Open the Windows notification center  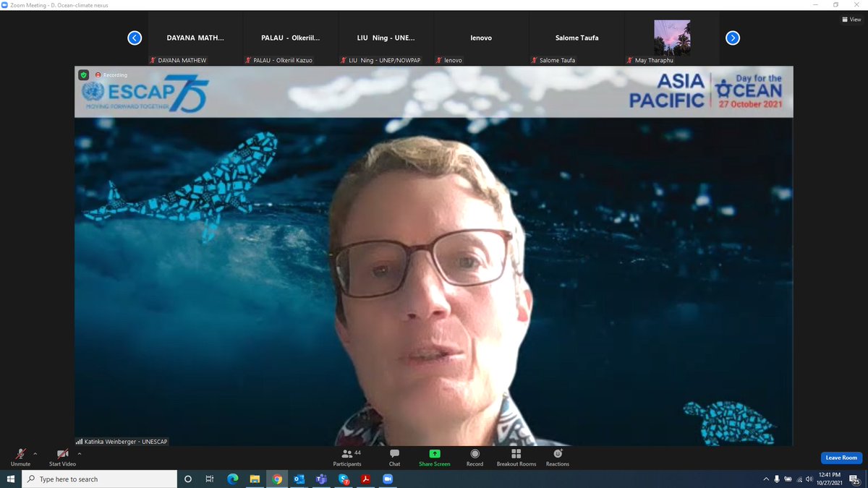[x=854, y=479]
